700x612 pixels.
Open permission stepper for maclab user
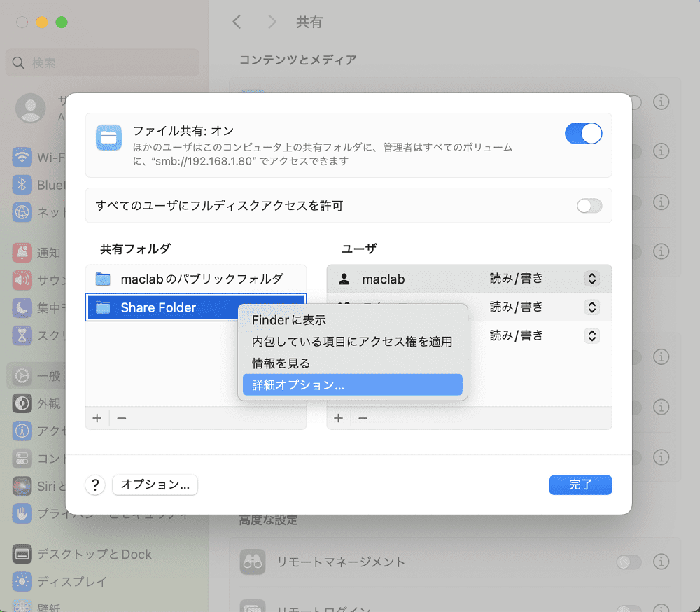pos(592,279)
